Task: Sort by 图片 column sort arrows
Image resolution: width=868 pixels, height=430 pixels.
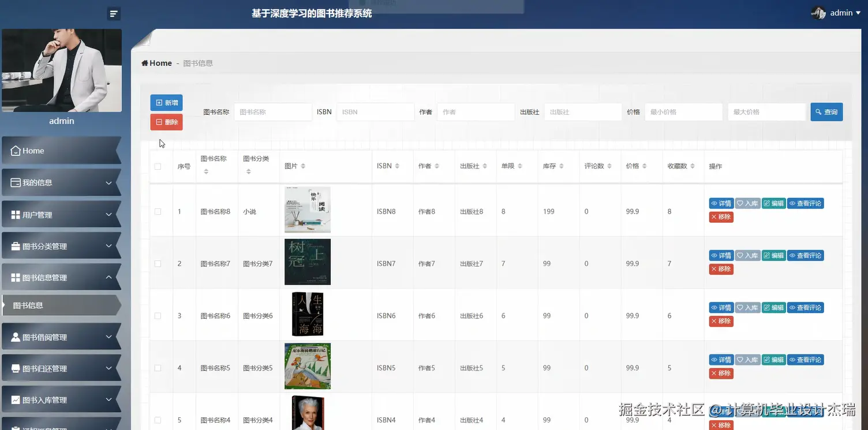Action: click(303, 166)
